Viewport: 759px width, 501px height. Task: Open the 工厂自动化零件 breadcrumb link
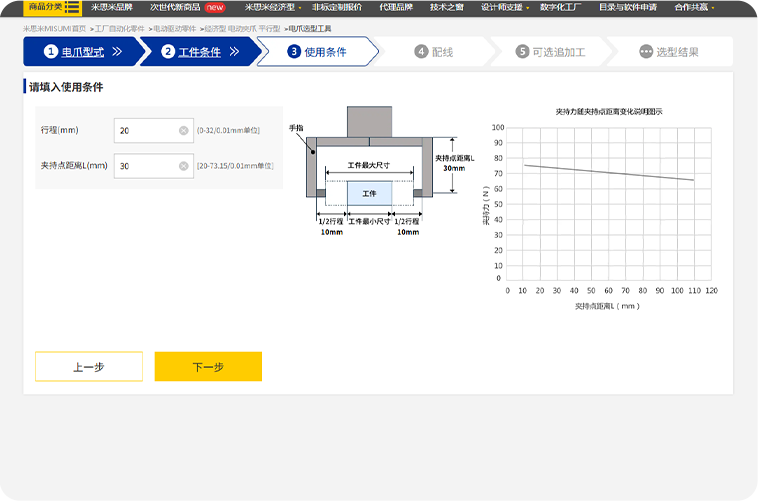point(118,30)
